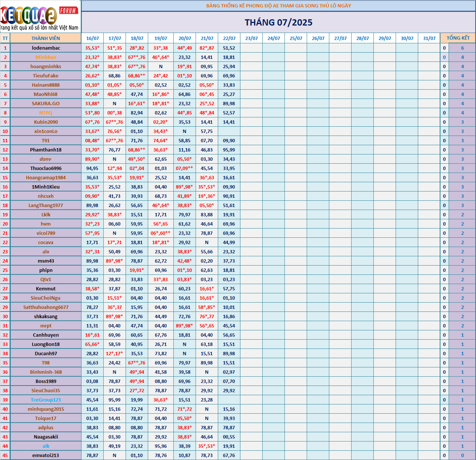The image size is (476, 460).
Task: Click the KETQUA2 Forum logo
Action: pyautogui.click(x=40, y=16)
